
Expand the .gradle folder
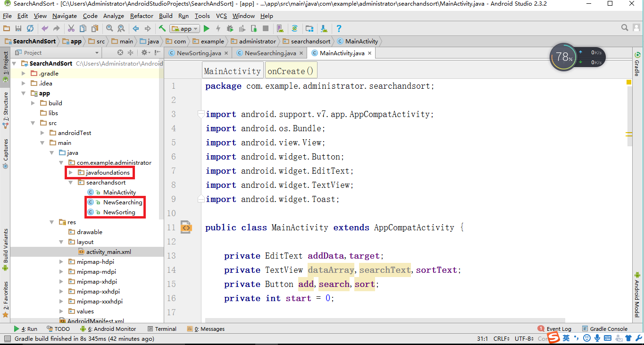24,74
